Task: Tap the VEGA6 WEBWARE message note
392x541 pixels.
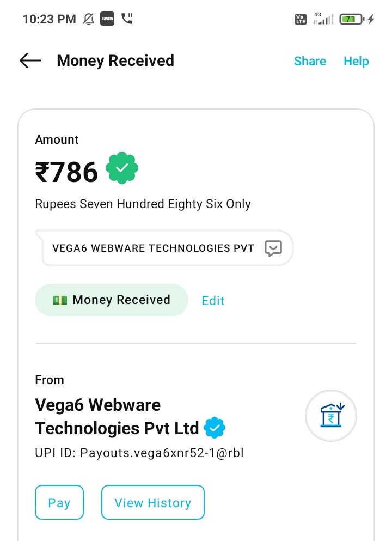Action: pos(154,248)
